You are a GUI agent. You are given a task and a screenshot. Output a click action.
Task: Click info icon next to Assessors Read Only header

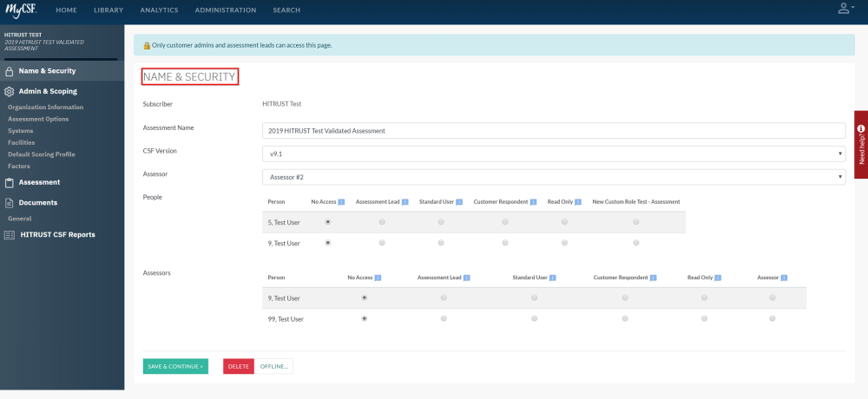(x=718, y=278)
